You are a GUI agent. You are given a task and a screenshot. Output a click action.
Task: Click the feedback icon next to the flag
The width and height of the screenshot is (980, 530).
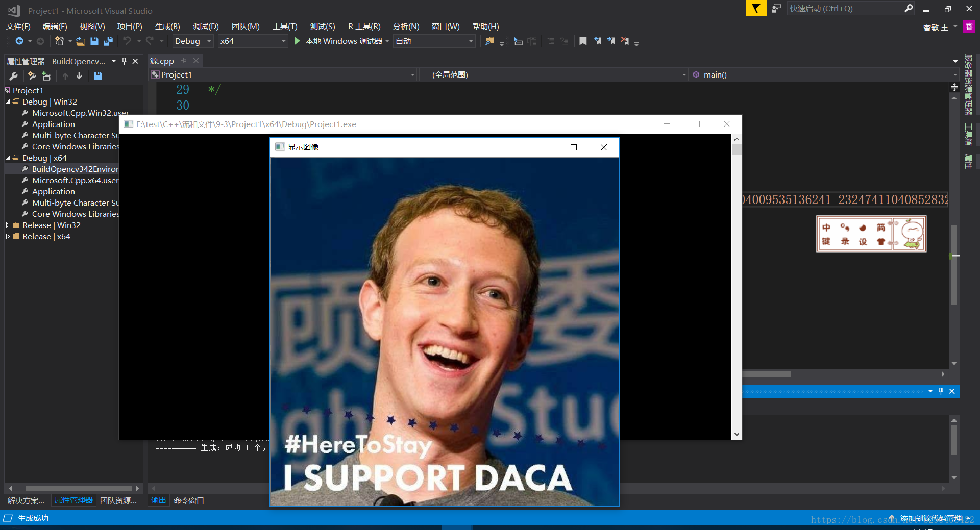(x=776, y=8)
